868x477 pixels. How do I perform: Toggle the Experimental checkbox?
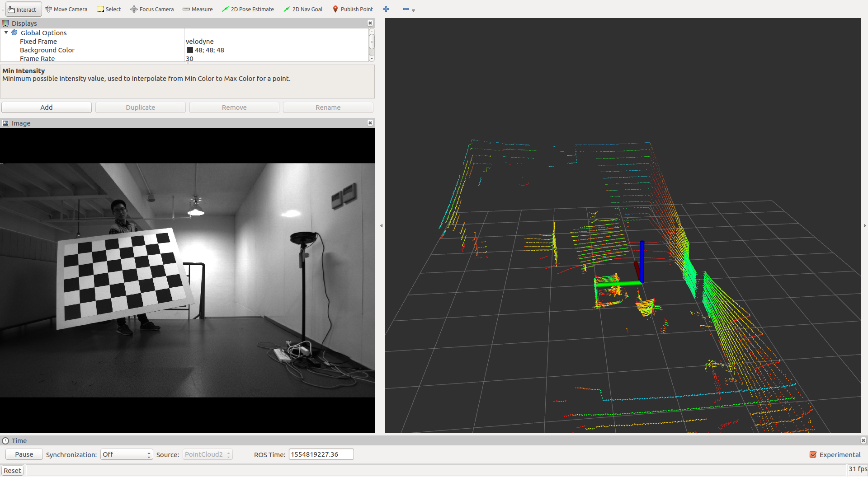point(813,454)
